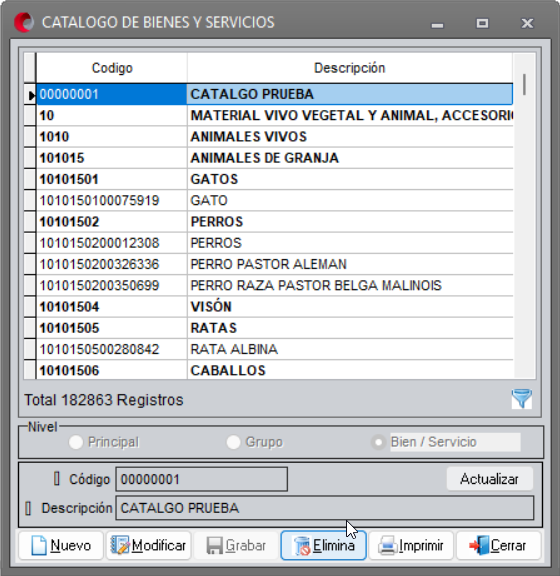This screenshot has width=560, height=576.
Task: Select the Grupo level radio button
Action: coord(233,442)
